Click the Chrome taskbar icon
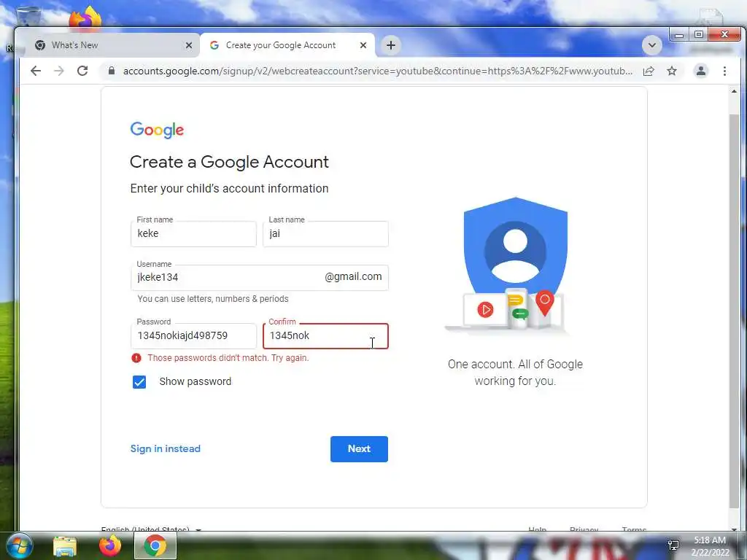The image size is (747, 560). coord(155,545)
